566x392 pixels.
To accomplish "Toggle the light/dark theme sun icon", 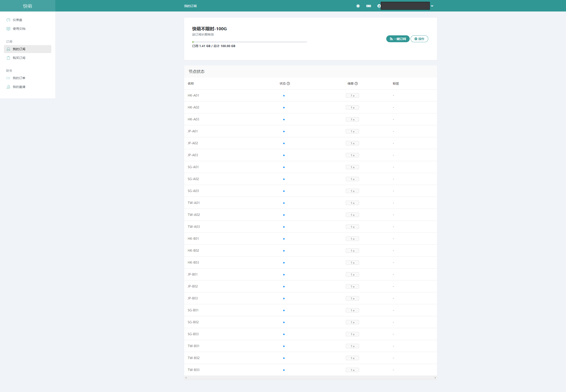I will pos(358,6).
